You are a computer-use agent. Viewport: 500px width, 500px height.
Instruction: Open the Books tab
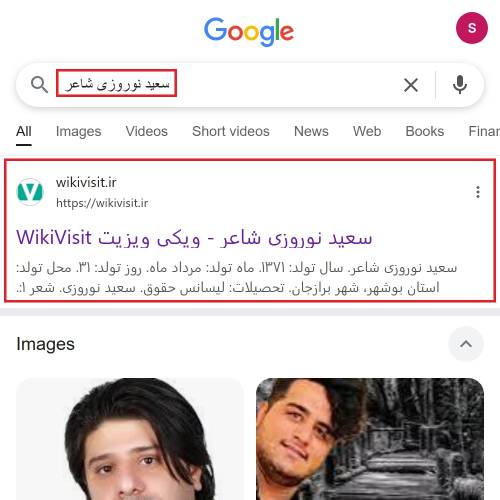424,131
